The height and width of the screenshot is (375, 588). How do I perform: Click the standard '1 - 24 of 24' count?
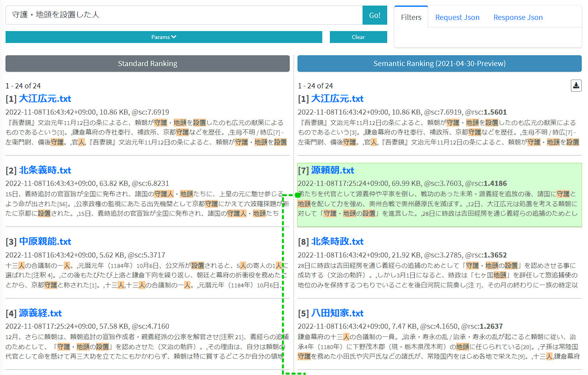[23, 86]
